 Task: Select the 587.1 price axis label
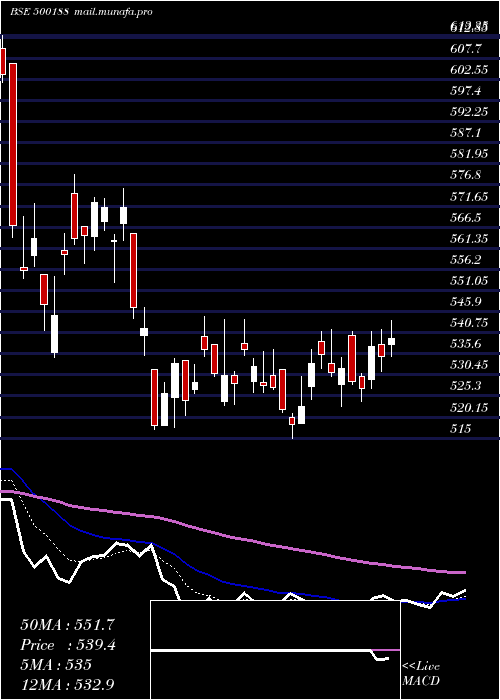pos(467,133)
